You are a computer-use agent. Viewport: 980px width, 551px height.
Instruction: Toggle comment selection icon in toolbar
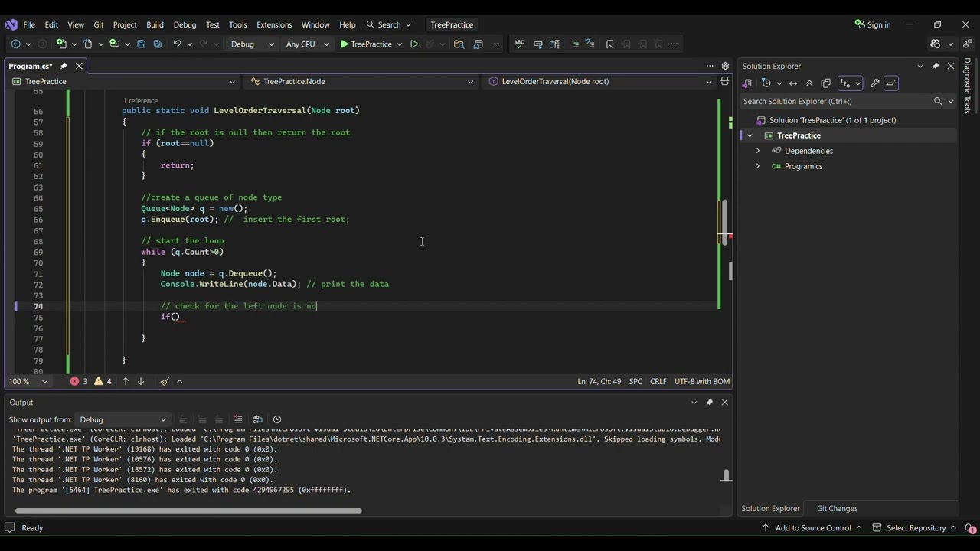pyautogui.click(x=574, y=44)
